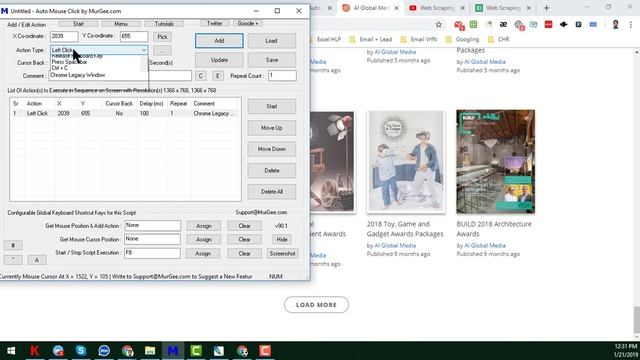Open the Google dropdown button in Auto Mouse Click
This screenshot has width=640, height=360.
[248, 24]
